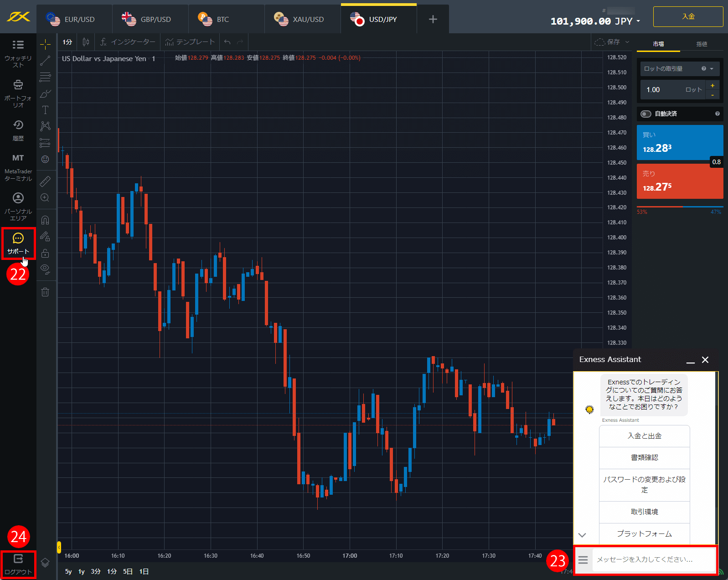Select the crosshair cursor tool
Image resolution: width=728 pixels, height=580 pixels.
pyautogui.click(x=45, y=45)
